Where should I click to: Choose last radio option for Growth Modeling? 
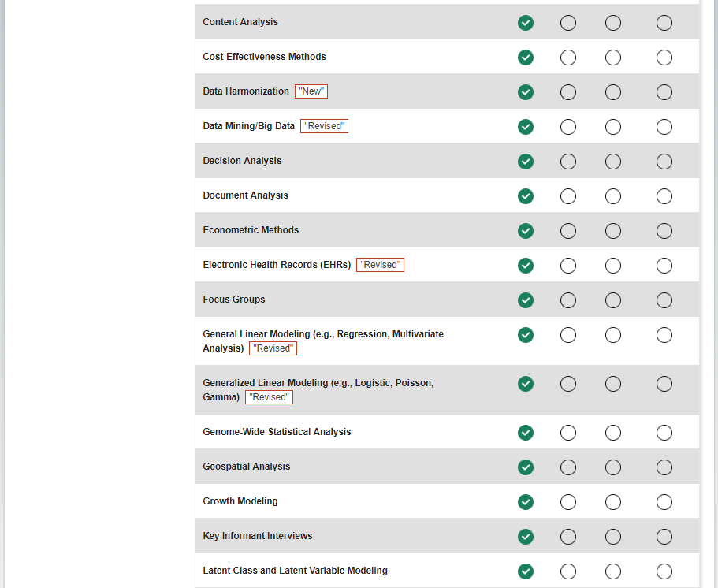click(664, 502)
